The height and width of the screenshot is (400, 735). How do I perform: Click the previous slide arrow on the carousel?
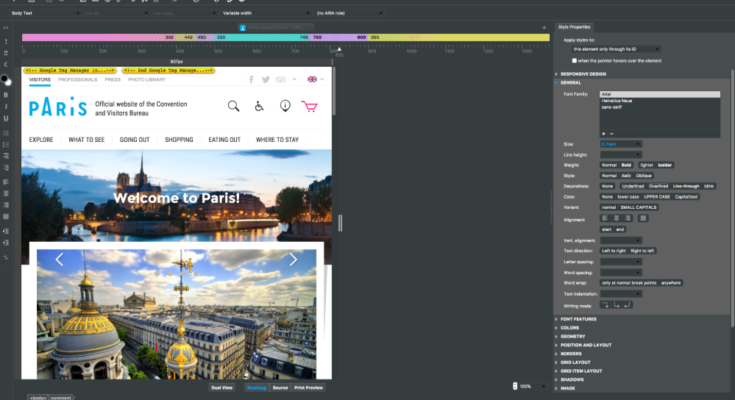[x=60, y=259]
